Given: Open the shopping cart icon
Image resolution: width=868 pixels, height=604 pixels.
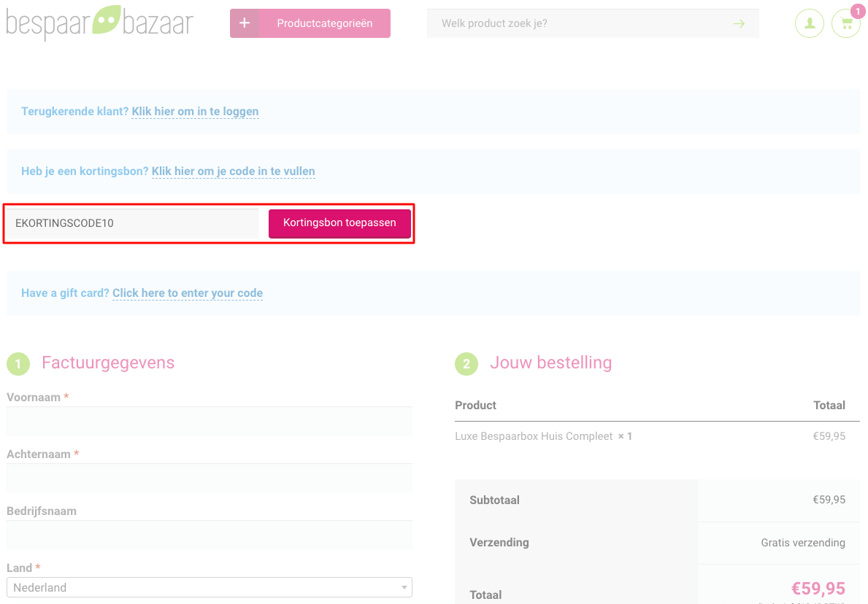Looking at the screenshot, I should click(846, 23).
